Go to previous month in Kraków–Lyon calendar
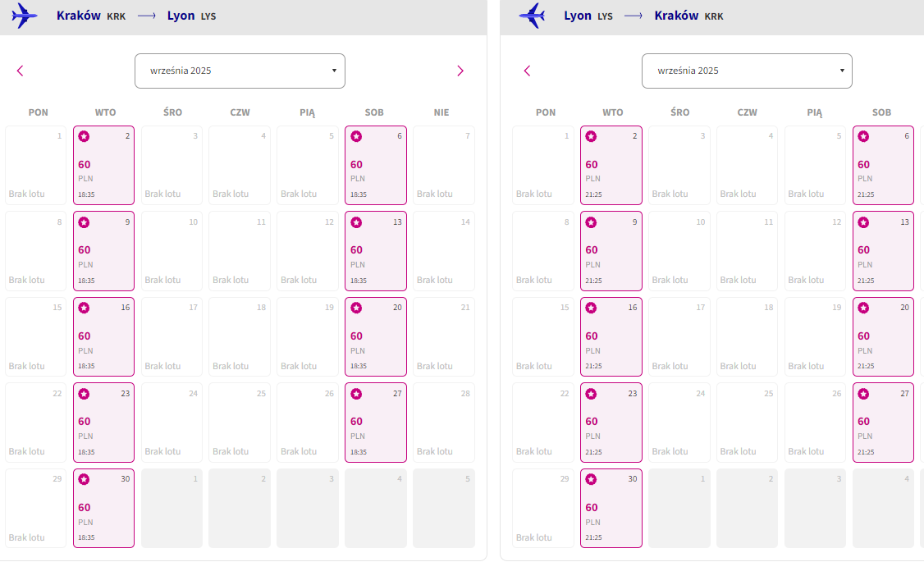924x562 pixels. [x=20, y=71]
